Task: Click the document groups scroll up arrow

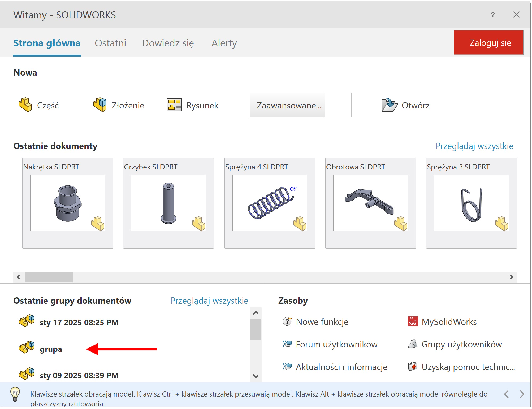Action: (256, 313)
